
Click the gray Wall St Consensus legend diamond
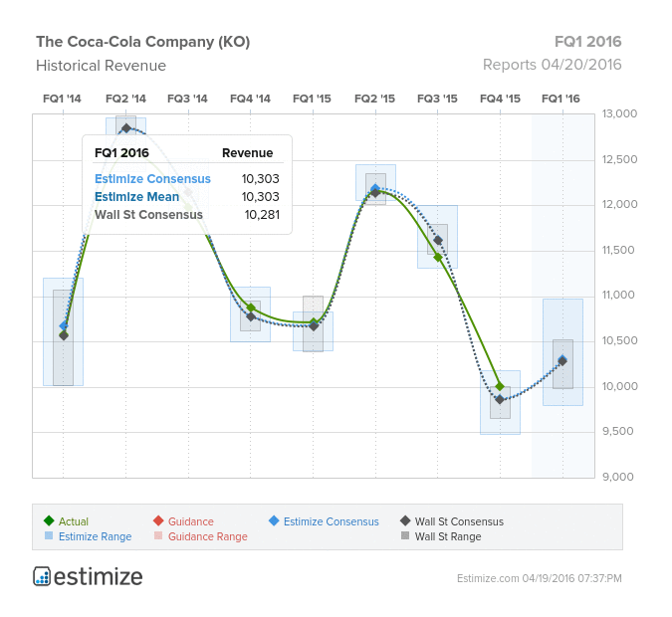pos(405,520)
